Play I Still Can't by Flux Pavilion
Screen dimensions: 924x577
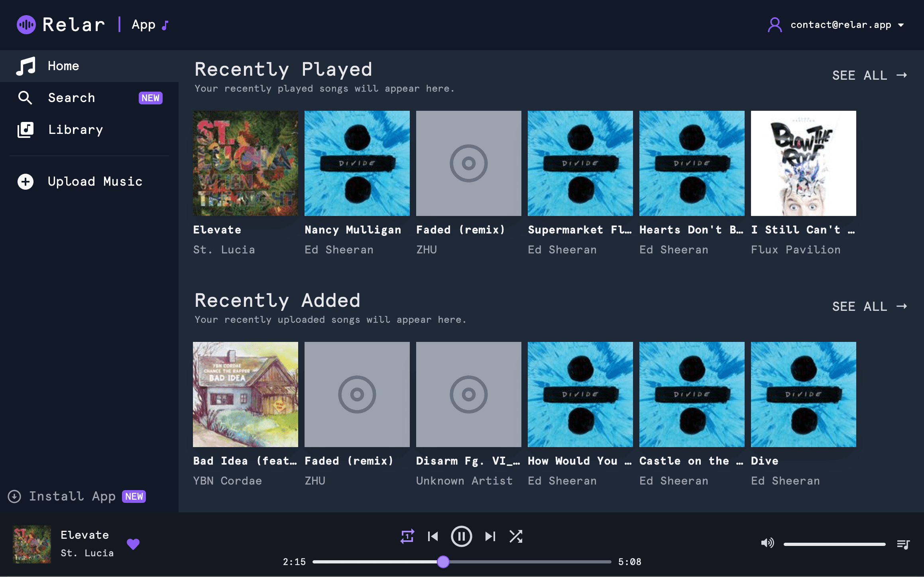803,163
